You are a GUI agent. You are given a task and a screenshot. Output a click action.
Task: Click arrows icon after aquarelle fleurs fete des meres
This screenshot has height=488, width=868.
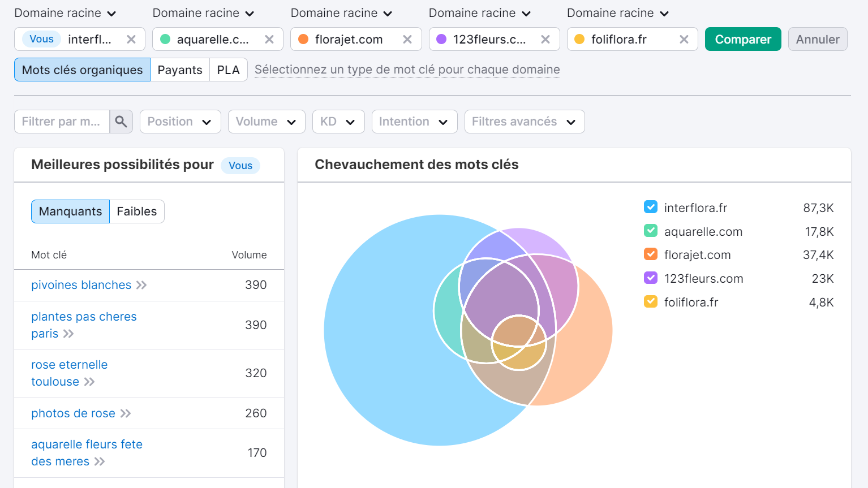point(100,461)
